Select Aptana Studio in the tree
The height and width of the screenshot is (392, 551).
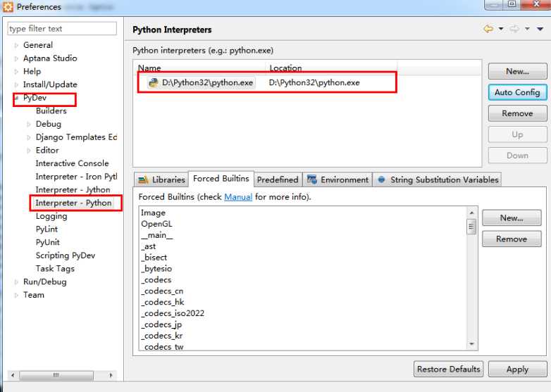coord(50,58)
